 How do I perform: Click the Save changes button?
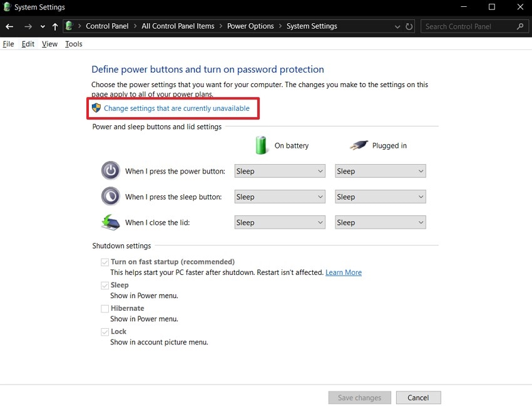click(360, 398)
